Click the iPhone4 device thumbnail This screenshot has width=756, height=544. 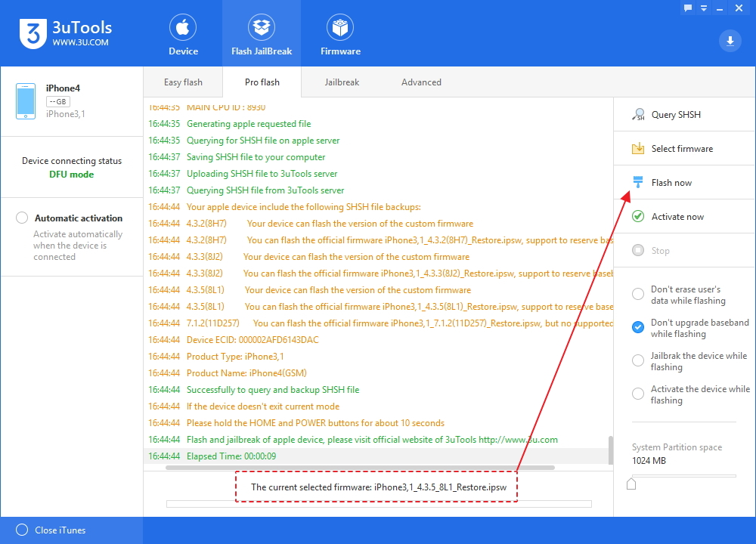26,101
